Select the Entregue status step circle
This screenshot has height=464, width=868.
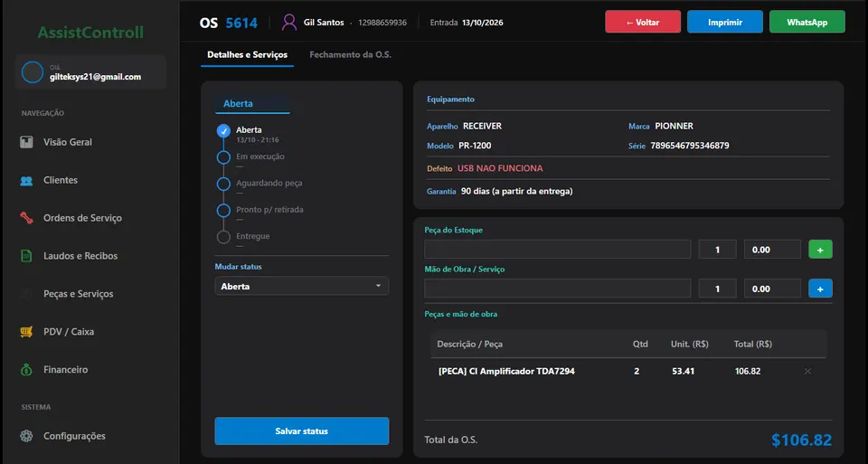(223, 237)
